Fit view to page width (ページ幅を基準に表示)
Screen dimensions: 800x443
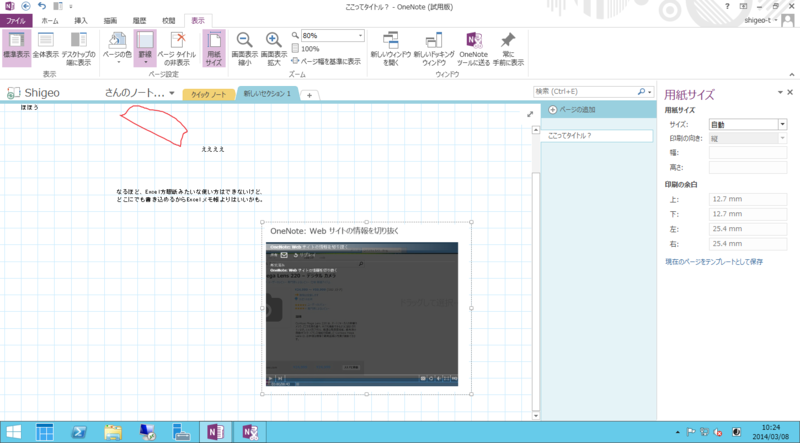tap(326, 61)
